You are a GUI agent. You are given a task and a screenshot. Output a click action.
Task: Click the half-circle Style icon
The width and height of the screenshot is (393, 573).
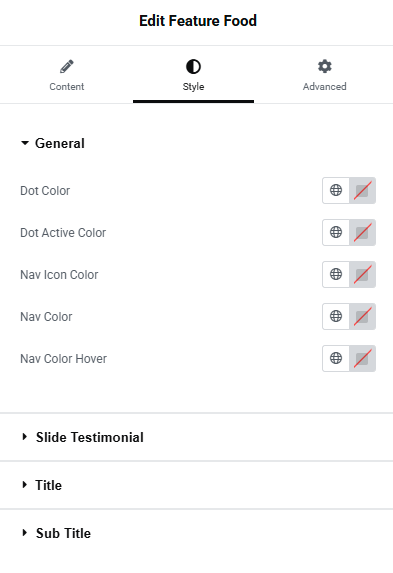(193, 67)
